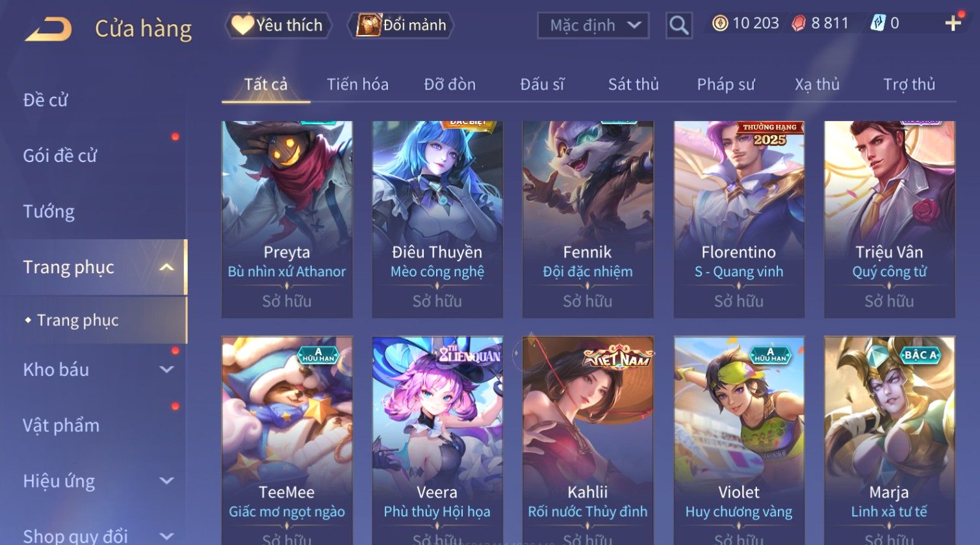This screenshot has height=545, width=980.
Task: Click the plus icon to add currency
Action: pyautogui.click(x=953, y=24)
